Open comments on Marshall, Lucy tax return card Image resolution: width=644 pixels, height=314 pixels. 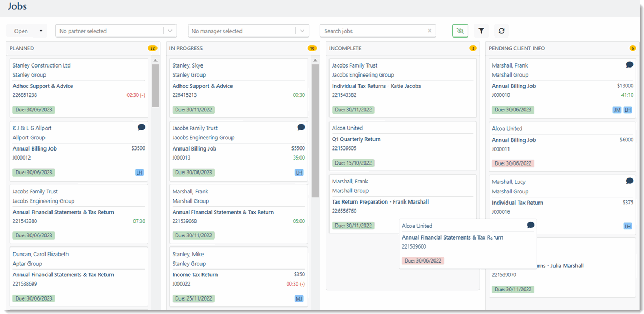pyautogui.click(x=630, y=181)
